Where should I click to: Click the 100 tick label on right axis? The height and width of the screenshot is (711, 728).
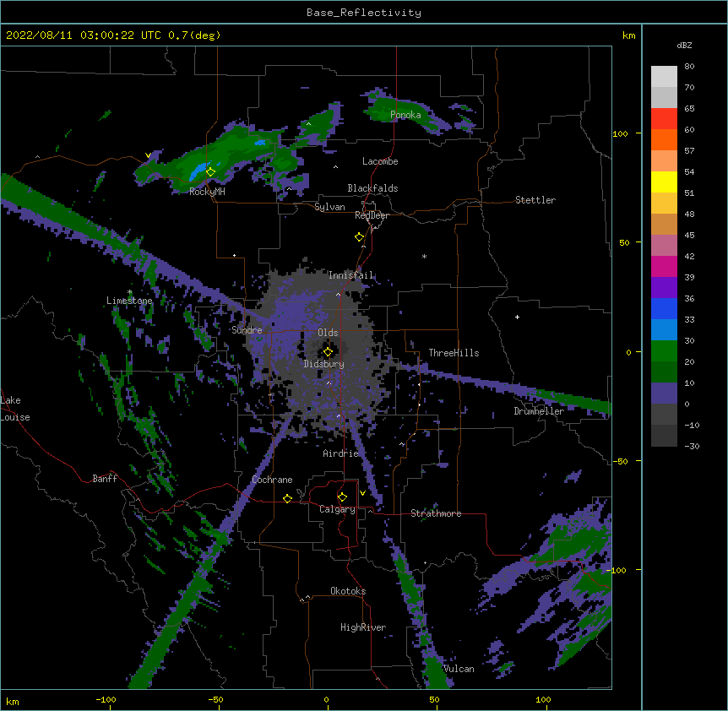click(x=620, y=134)
